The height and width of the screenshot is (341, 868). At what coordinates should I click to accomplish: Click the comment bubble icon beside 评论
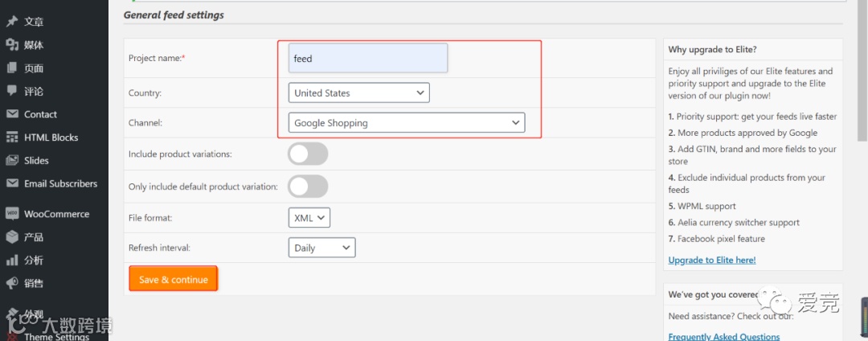[12, 92]
